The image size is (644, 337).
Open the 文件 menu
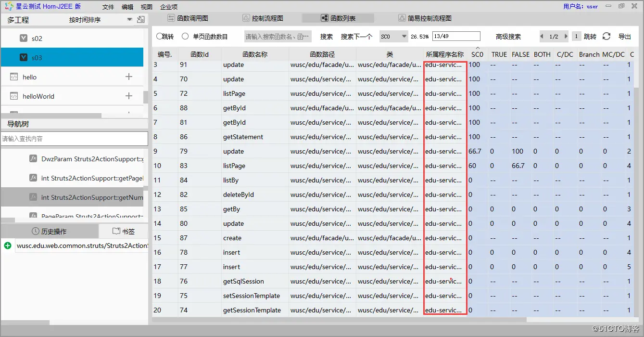tap(108, 7)
